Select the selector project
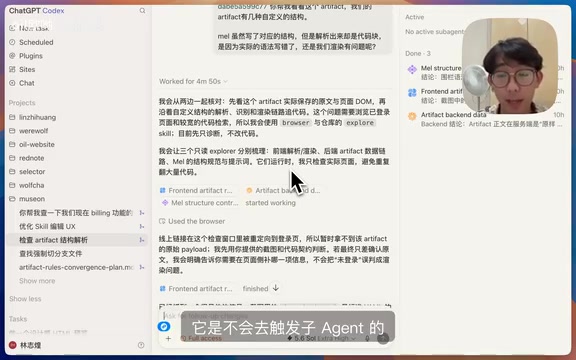The width and height of the screenshot is (576, 360). point(32,172)
